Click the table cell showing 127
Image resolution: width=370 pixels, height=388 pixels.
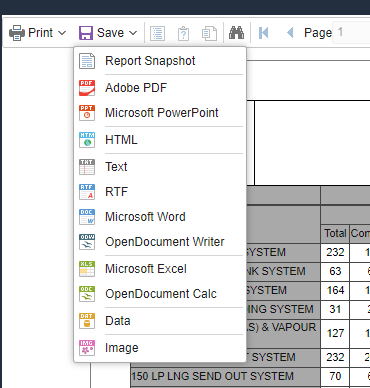click(335, 333)
